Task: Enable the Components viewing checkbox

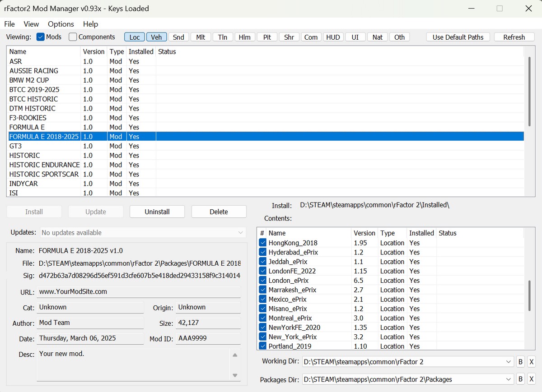Action: [73, 37]
